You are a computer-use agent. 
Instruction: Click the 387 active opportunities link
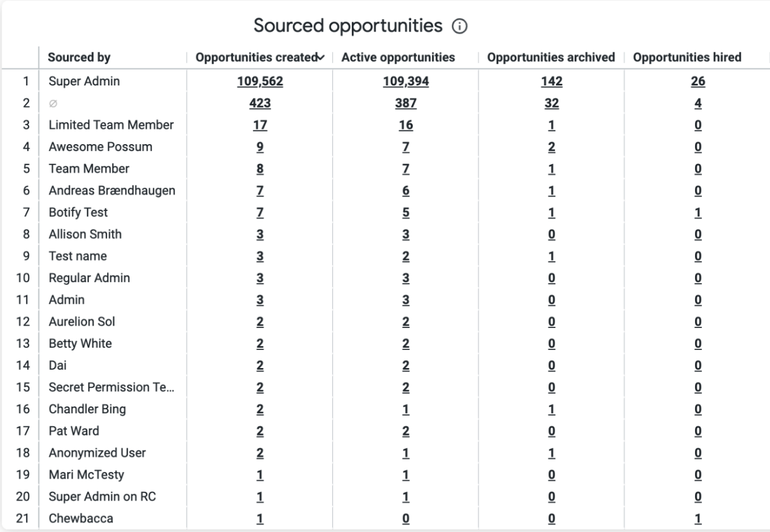point(405,103)
